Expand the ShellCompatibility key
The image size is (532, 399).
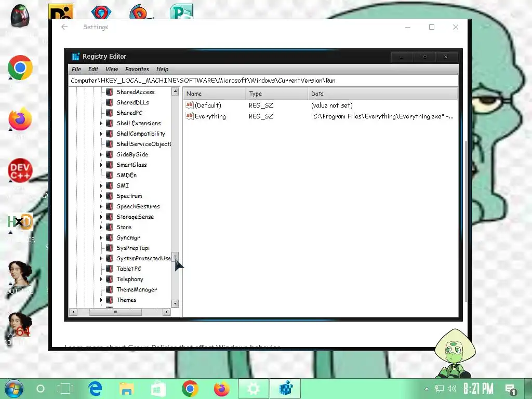pyautogui.click(x=101, y=134)
